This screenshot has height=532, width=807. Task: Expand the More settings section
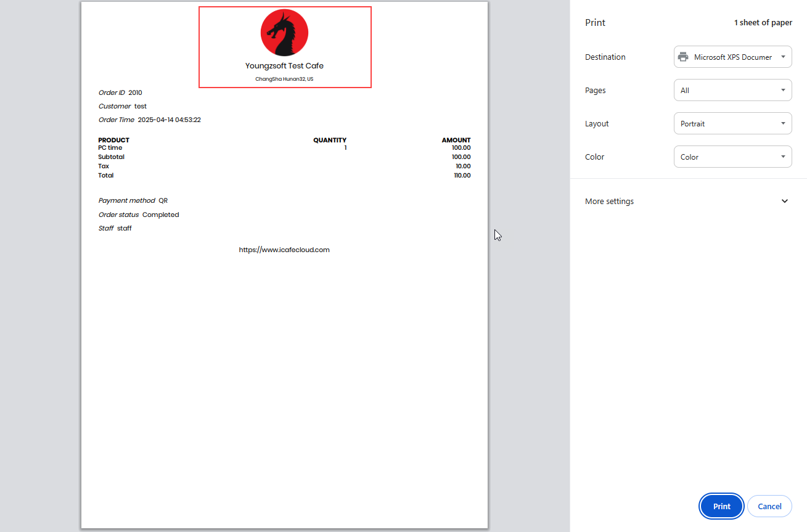click(688, 201)
